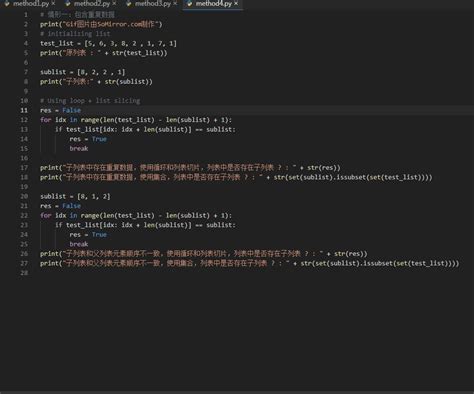Viewport: 474px width, 394px height.
Task: Click the issubset print statement on line 18
Action: tap(236, 177)
